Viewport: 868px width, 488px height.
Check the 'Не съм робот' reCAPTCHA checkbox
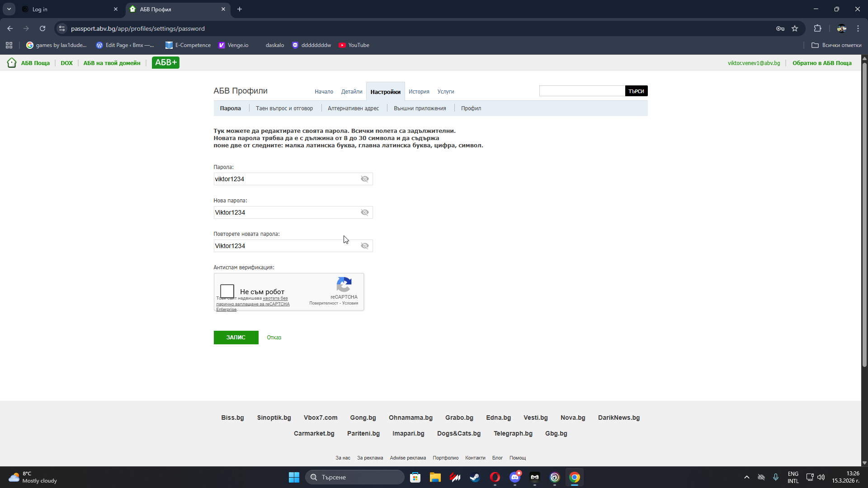pyautogui.click(x=227, y=291)
